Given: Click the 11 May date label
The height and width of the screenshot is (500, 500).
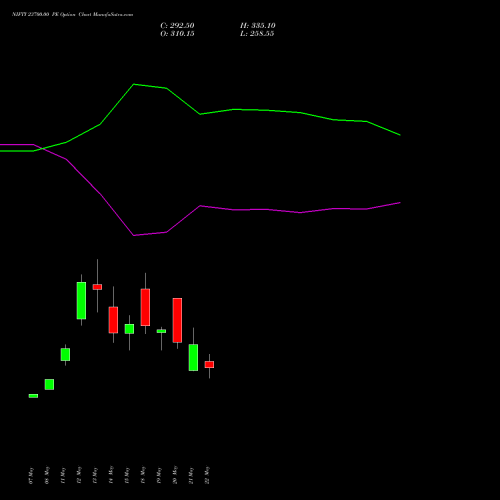Looking at the screenshot, I should 63,475.
